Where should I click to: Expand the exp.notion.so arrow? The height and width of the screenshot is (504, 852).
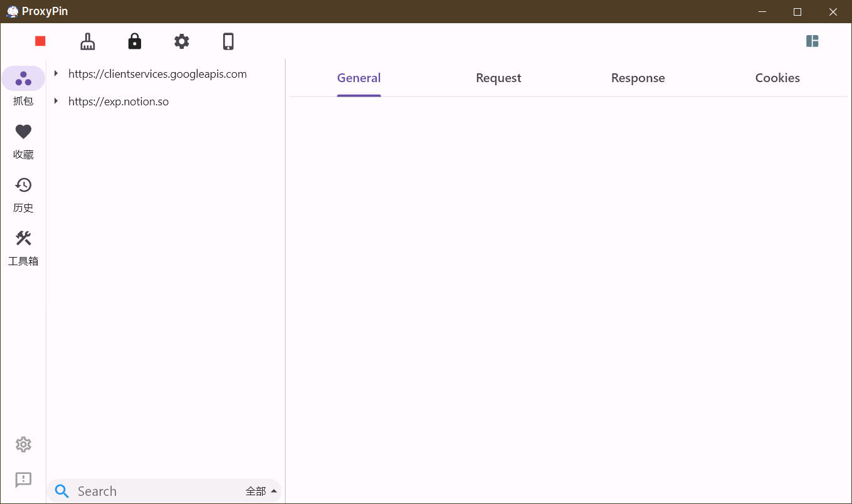[56, 102]
